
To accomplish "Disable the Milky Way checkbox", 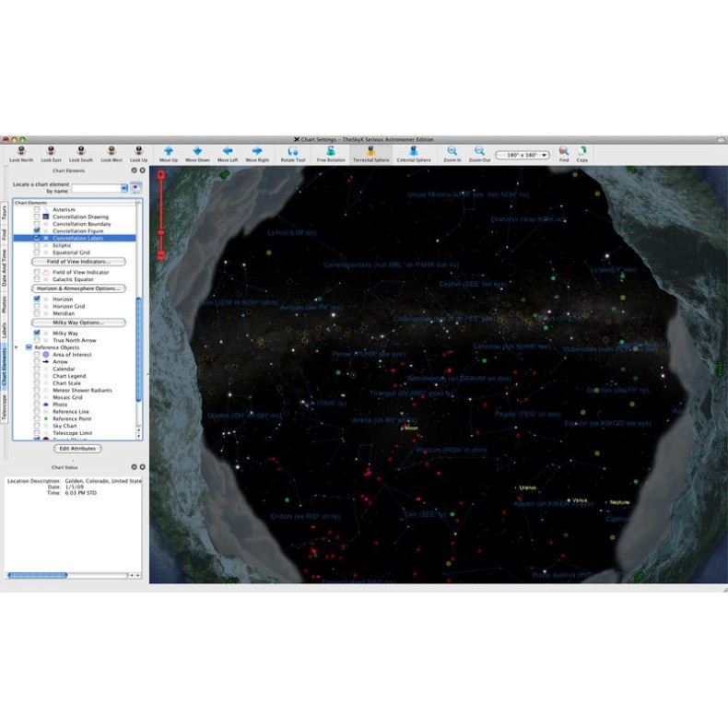I will click(37, 333).
